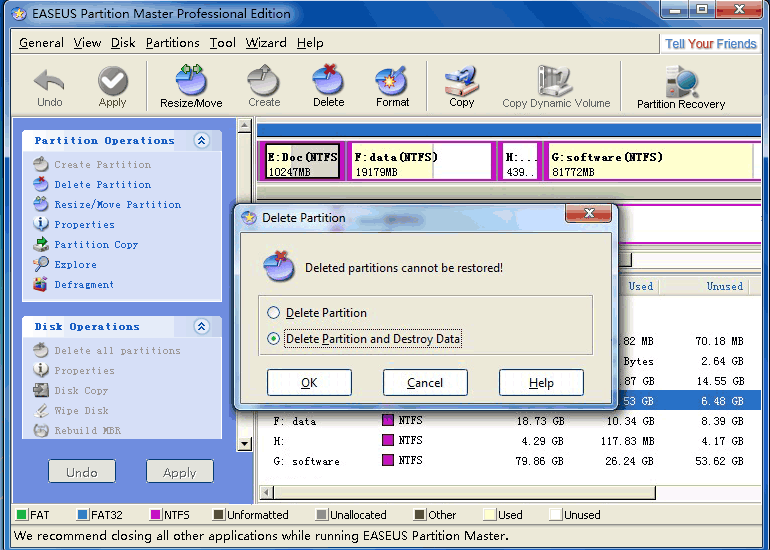Click the Delete Partition sidebar label
The height and width of the screenshot is (550, 770).
click(103, 184)
